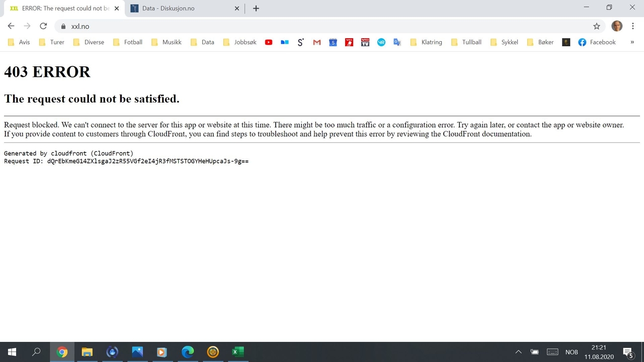The height and width of the screenshot is (362, 644).
Task: Open the Gmail bookmark icon
Action: pyautogui.click(x=317, y=42)
